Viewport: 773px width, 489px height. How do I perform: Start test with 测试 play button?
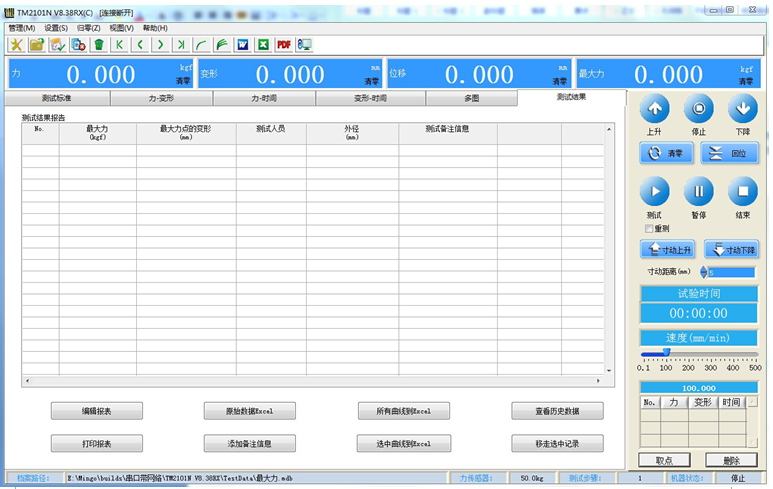tap(655, 192)
